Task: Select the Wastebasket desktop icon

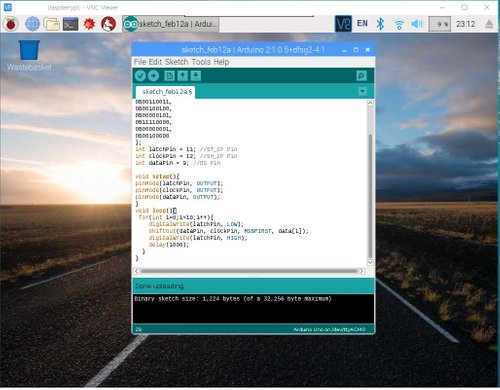Action: (x=29, y=56)
